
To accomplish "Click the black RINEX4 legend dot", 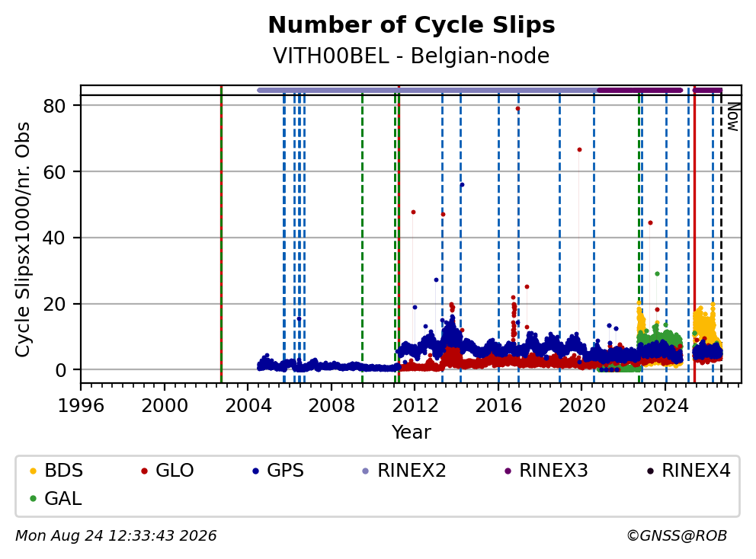I will [650, 471].
